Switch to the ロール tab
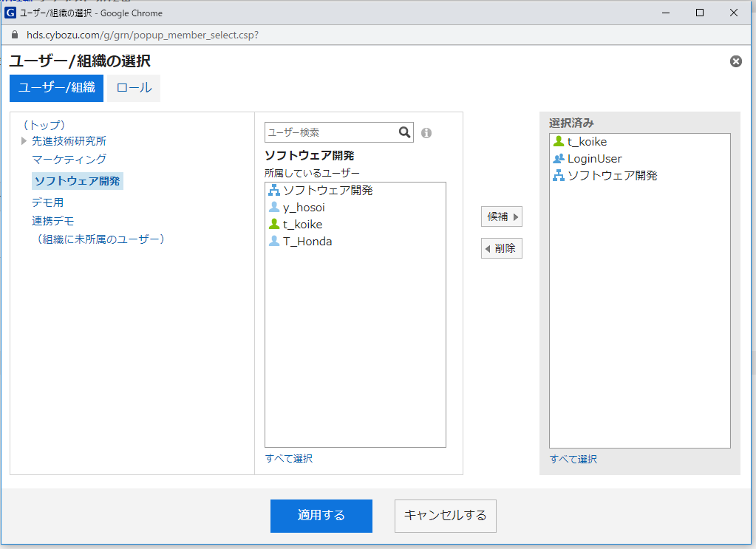Viewport: 756px width, 549px height. pyautogui.click(x=134, y=88)
